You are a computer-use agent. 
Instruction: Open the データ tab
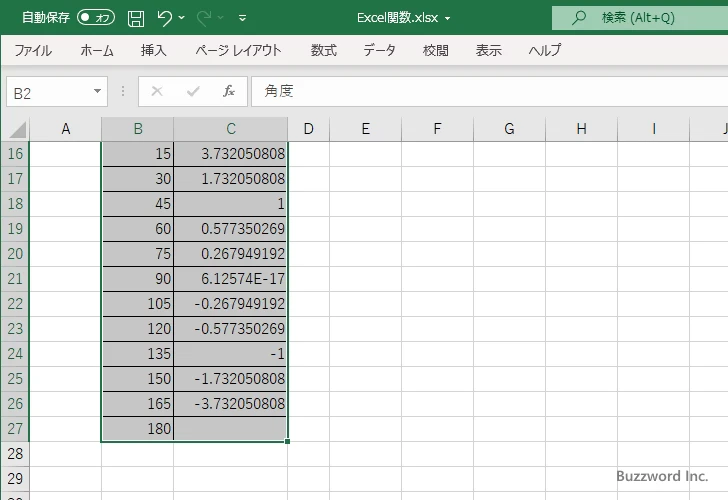click(379, 50)
